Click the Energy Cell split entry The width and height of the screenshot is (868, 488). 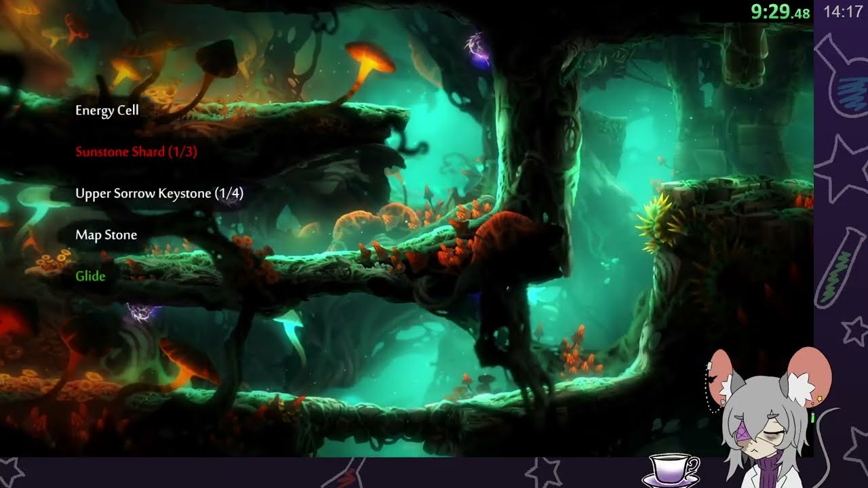(x=106, y=110)
